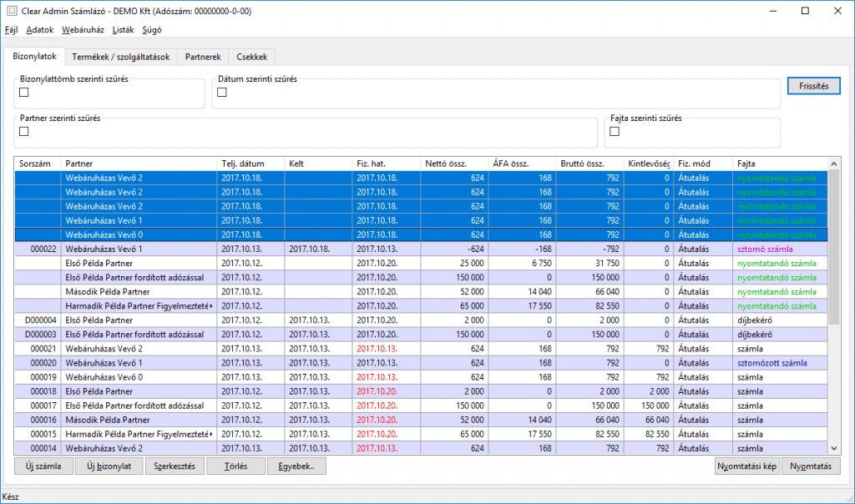
Task: Click the Nyomtatási kép button
Action: pos(747,466)
